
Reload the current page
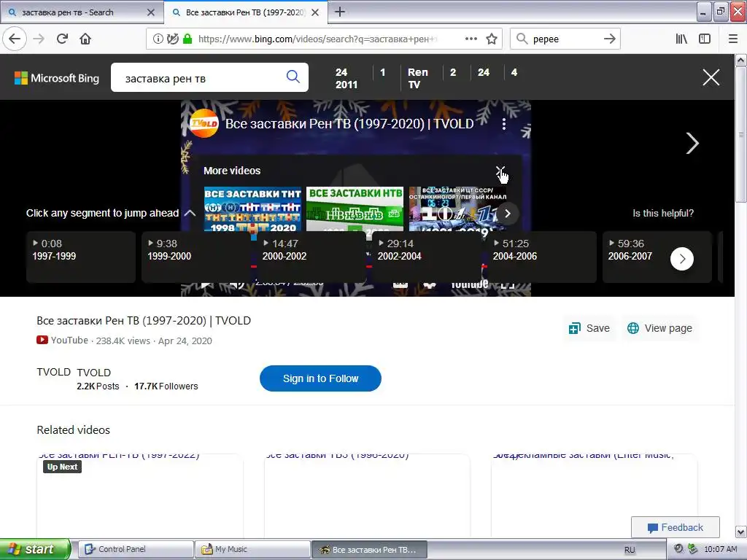(63, 39)
